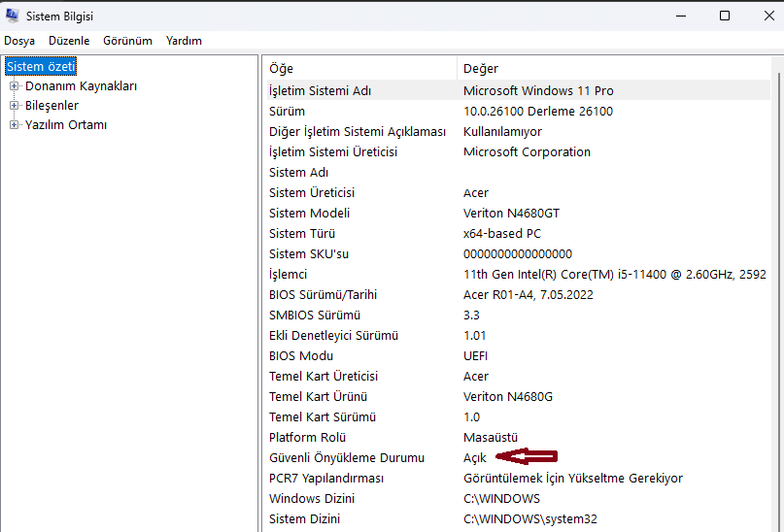Select the Sistem Türü row label
The image size is (784, 532).
[302, 234]
